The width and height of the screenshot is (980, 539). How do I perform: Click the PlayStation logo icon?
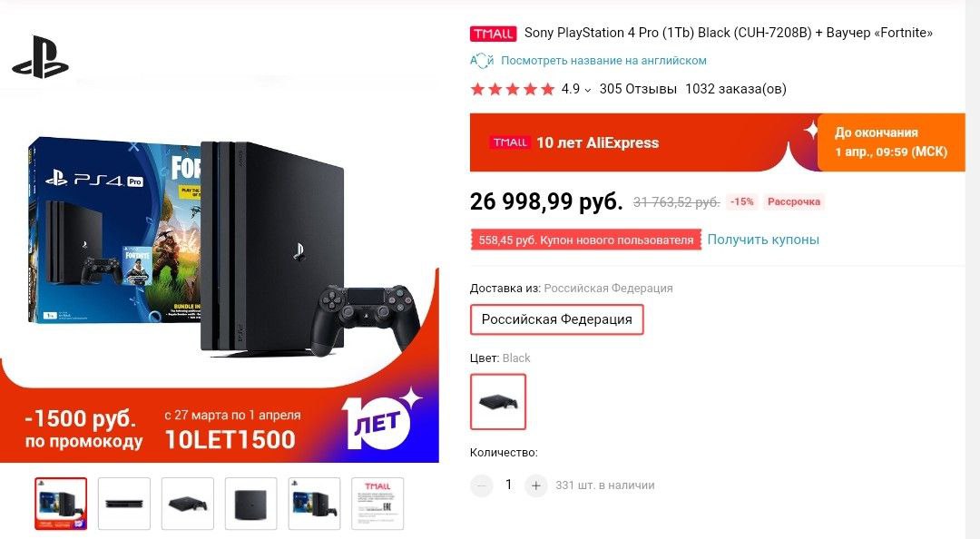coord(41,57)
